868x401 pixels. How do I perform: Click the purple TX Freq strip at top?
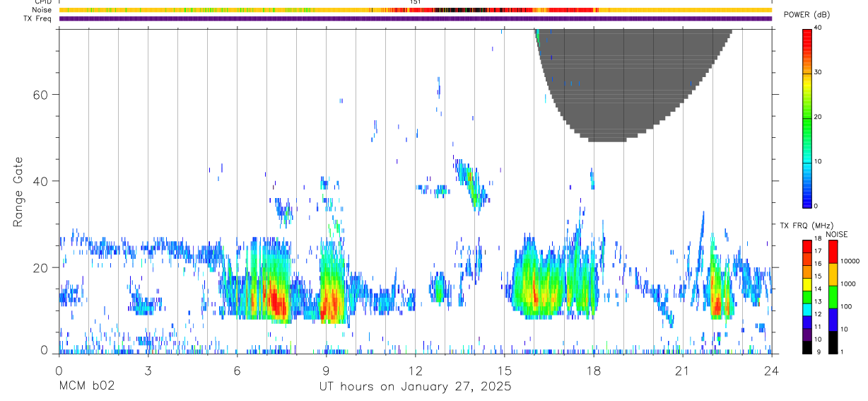tap(416, 18)
